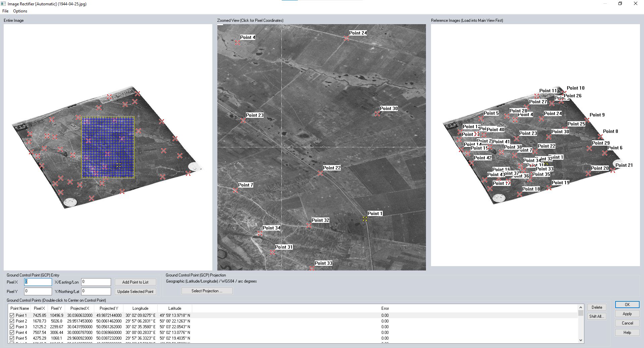
Task: Click the Pixel X input field
Action: click(38, 282)
